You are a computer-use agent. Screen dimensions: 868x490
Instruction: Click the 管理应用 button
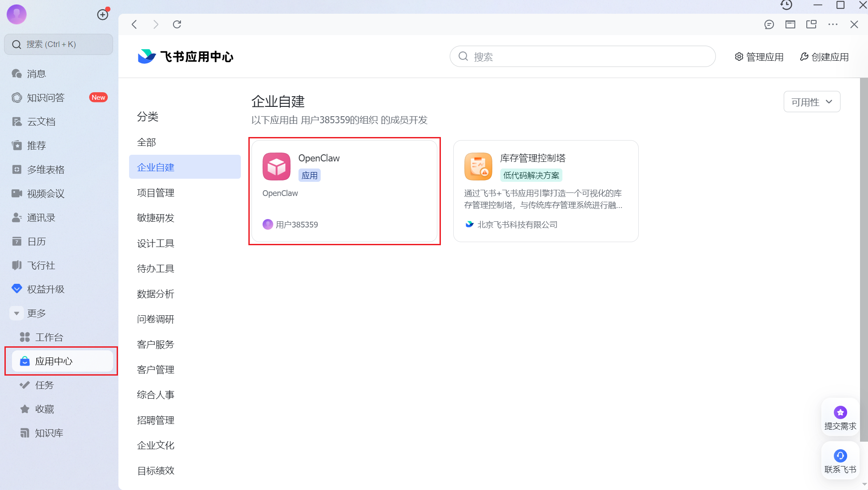coord(759,56)
